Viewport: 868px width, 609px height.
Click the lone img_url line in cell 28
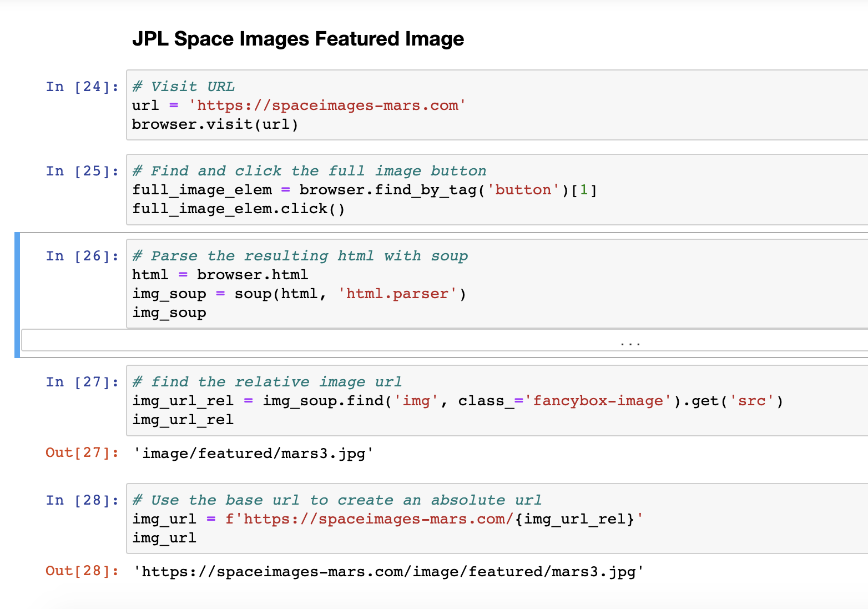click(164, 538)
